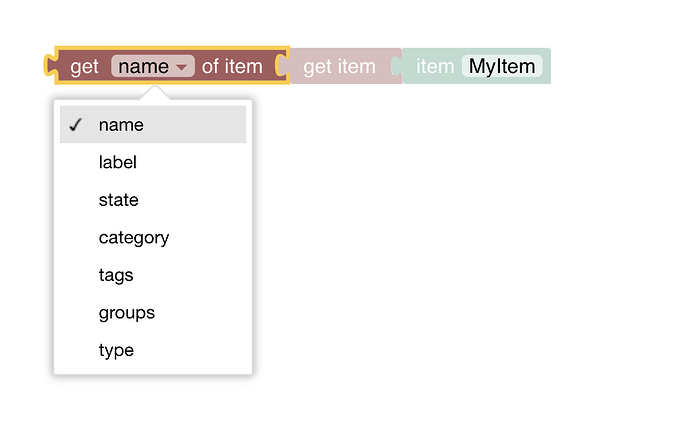Click the left output connector of get block
The image size is (690, 445).
(x=50, y=67)
